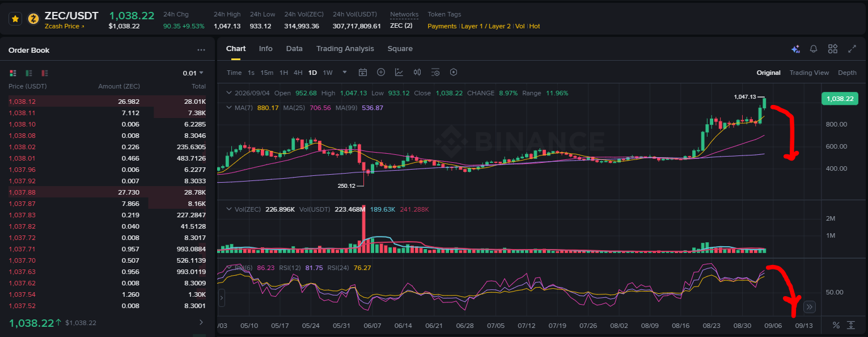Image resolution: width=868 pixels, height=337 pixels.
Task: Click the chevron next to last price 1,038.22
Action: point(201,322)
